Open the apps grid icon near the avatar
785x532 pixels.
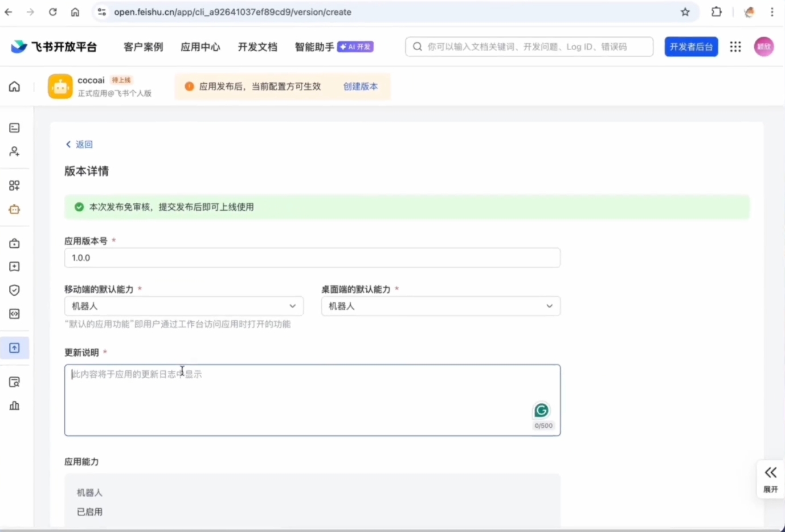pyautogui.click(x=735, y=47)
